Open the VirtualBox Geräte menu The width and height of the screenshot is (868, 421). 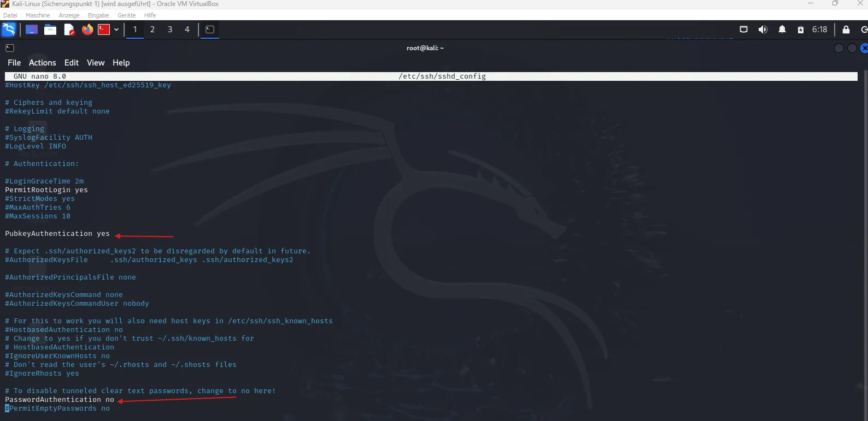[x=126, y=15]
